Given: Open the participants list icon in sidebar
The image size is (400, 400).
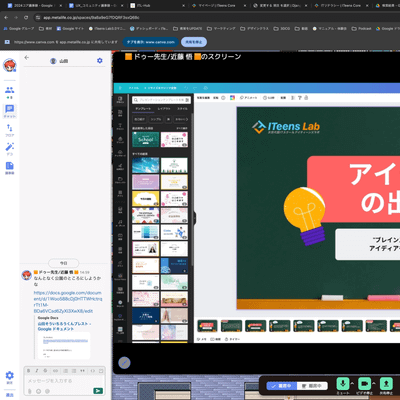Looking at the screenshot, I should [10, 90].
